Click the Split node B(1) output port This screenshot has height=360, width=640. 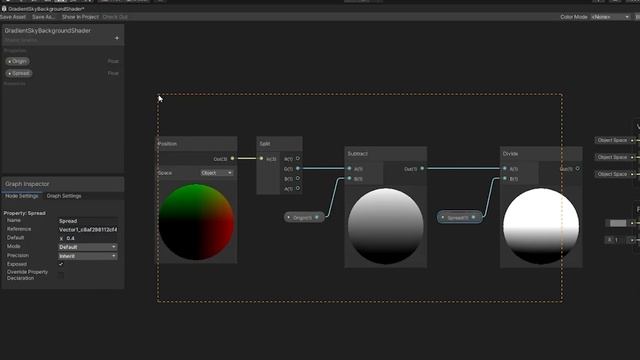[x=298, y=178]
